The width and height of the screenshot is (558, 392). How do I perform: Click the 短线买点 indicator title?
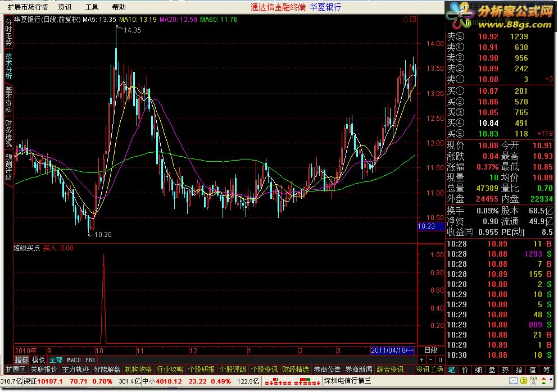coord(26,248)
